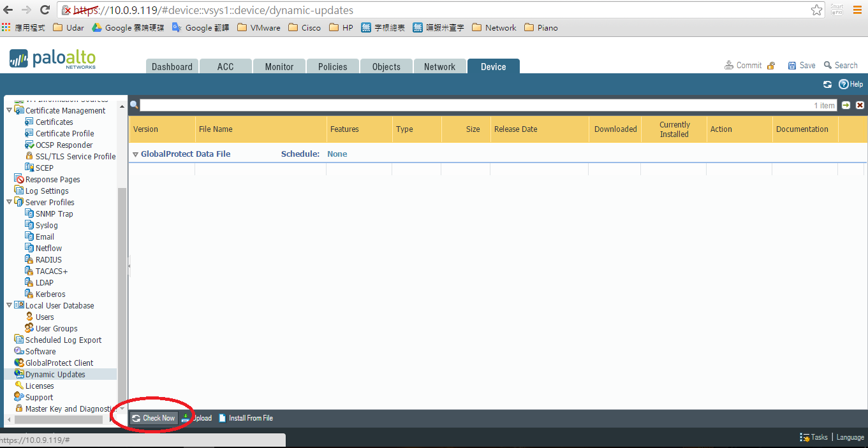The height and width of the screenshot is (448, 868).
Task: Click the filter search input field
Action: [x=489, y=105]
